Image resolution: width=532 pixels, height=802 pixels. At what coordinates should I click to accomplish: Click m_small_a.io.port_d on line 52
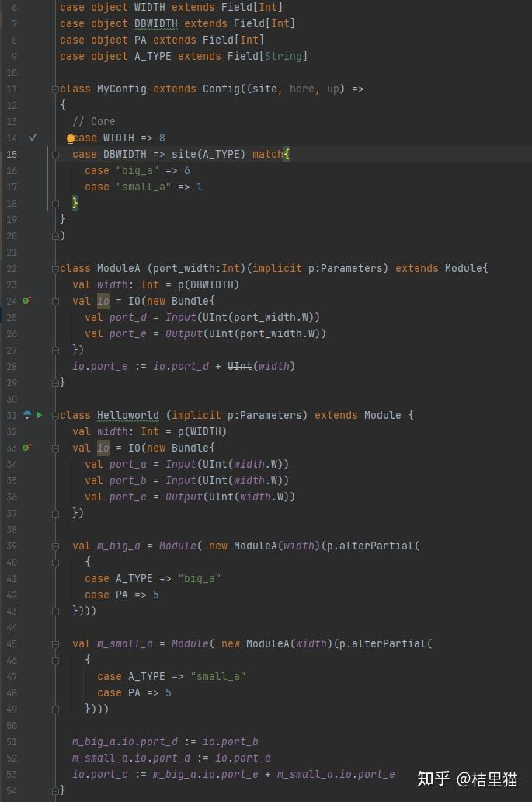tap(130, 758)
